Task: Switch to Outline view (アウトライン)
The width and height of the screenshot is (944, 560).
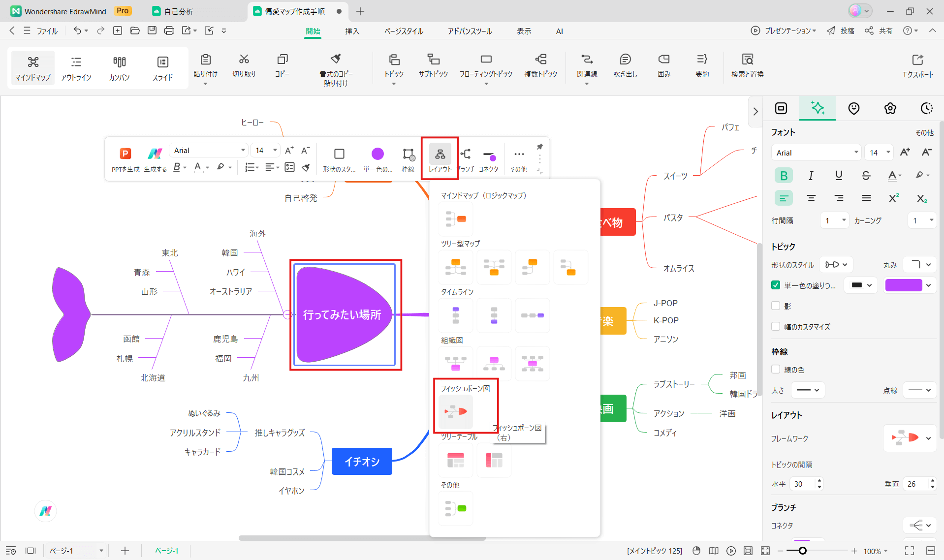Action: [76, 68]
